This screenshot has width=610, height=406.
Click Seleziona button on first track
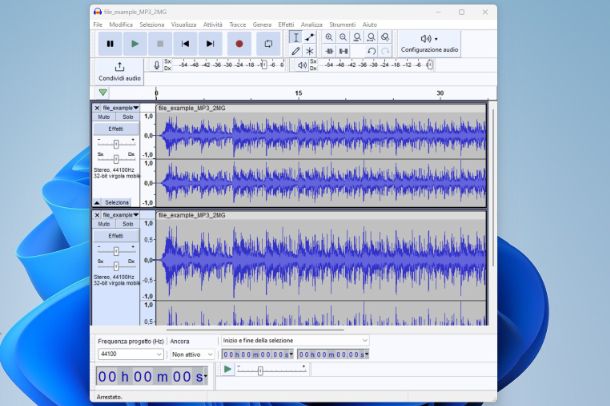tap(116, 203)
